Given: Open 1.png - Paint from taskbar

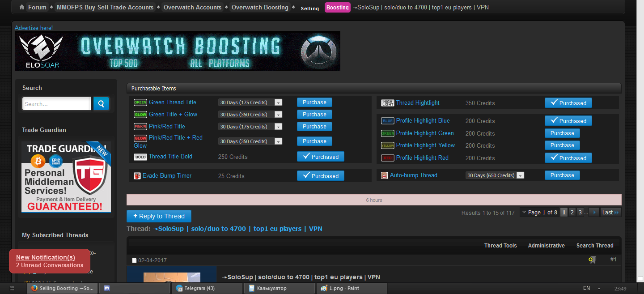Looking at the screenshot, I should tap(352, 288).
